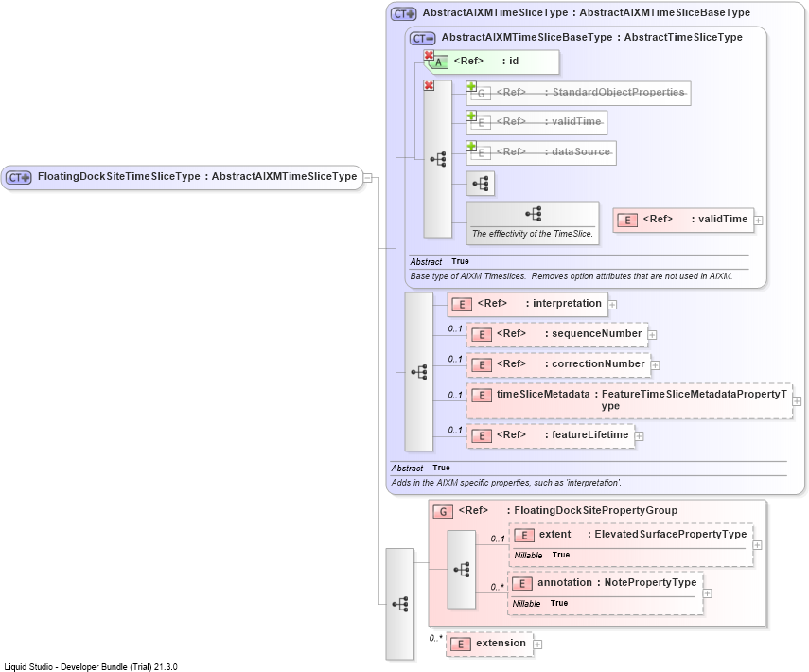Viewport: 809px width, 672px height.
Task: Click the CT icon of AbstractAIXMTimeSliceBaseType
Action: click(x=423, y=38)
